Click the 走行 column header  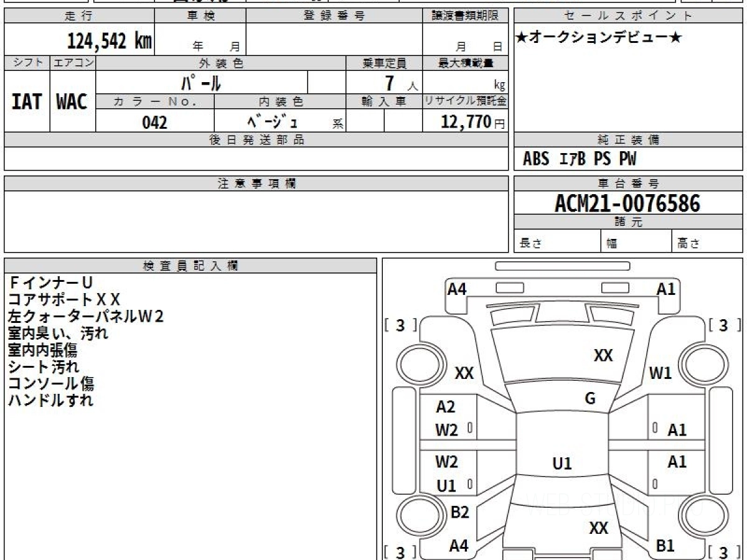coord(79,17)
